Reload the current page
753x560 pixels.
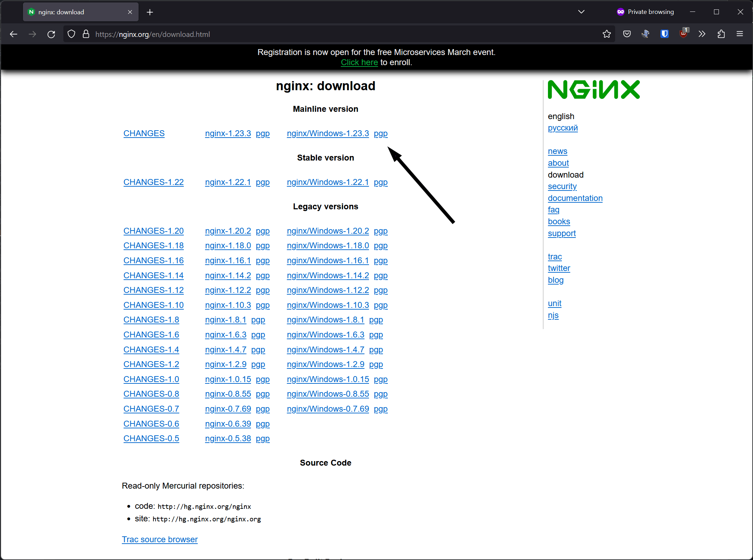coord(51,34)
